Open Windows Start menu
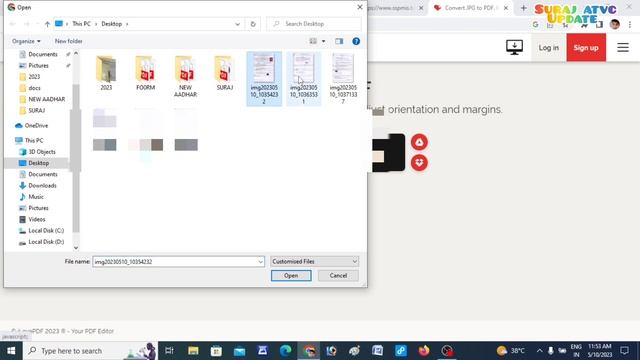 click(x=11, y=351)
